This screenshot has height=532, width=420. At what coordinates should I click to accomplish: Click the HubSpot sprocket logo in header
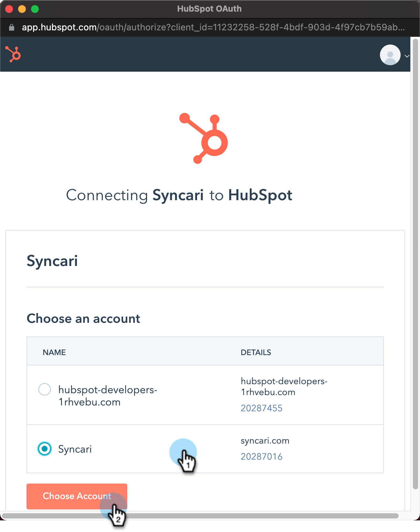(x=13, y=54)
